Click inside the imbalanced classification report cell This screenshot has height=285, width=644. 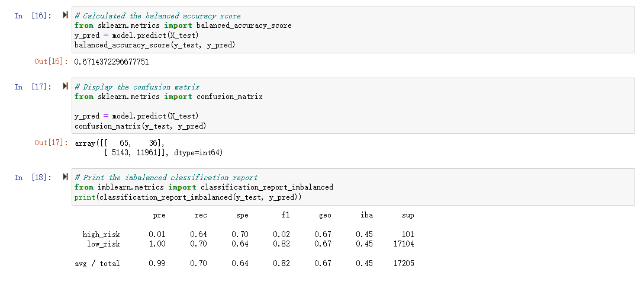pyautogui.click(x=353, y=187)
